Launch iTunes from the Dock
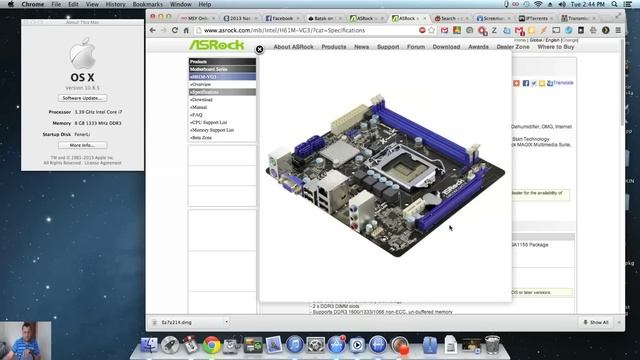Viewport: 640px width, 360px height. [x=294, y=345]
